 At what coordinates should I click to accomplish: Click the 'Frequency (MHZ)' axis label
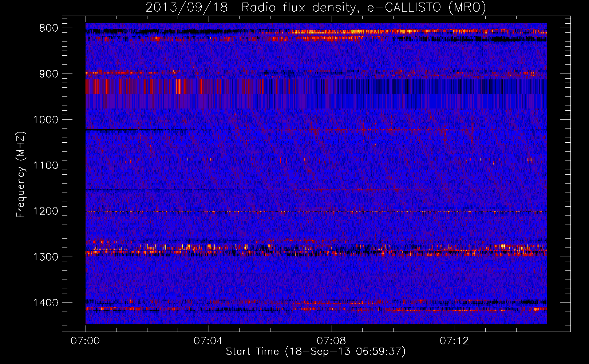point(20,175)
